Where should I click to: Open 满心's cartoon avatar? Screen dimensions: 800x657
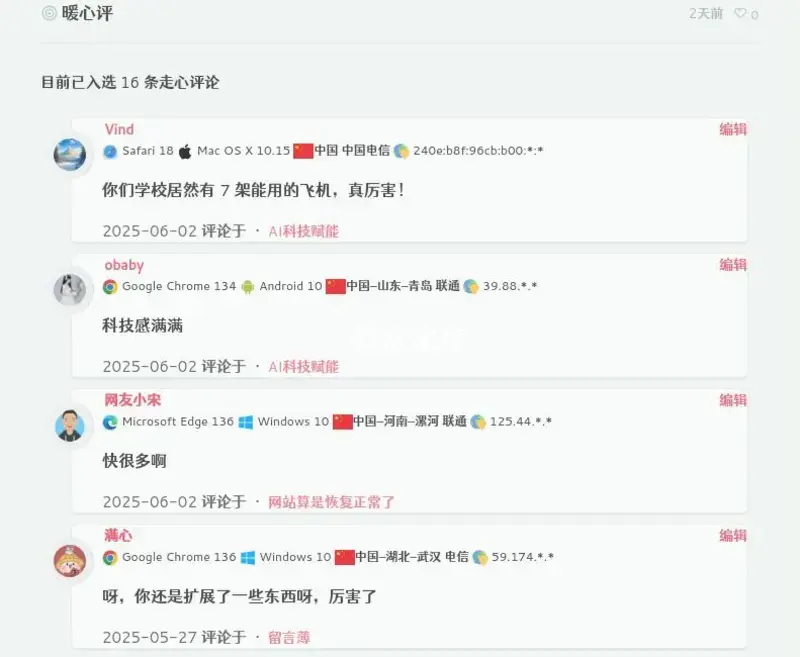[70, 560]
